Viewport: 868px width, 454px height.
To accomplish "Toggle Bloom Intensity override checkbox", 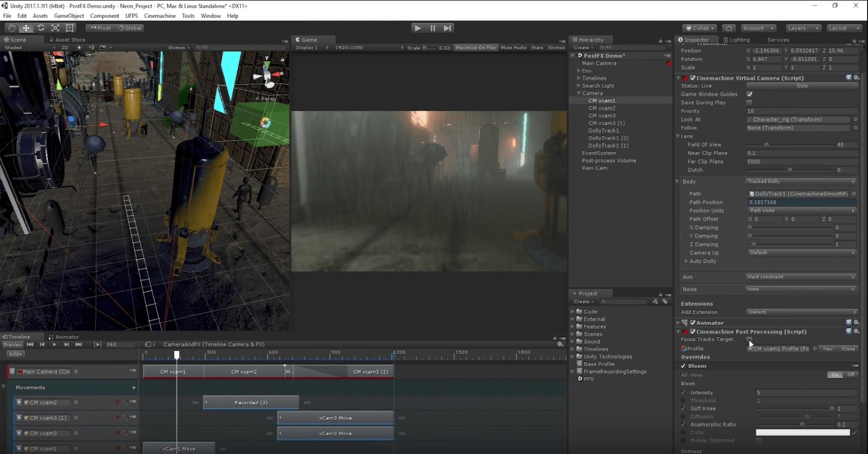I will (x=683, y=393).
